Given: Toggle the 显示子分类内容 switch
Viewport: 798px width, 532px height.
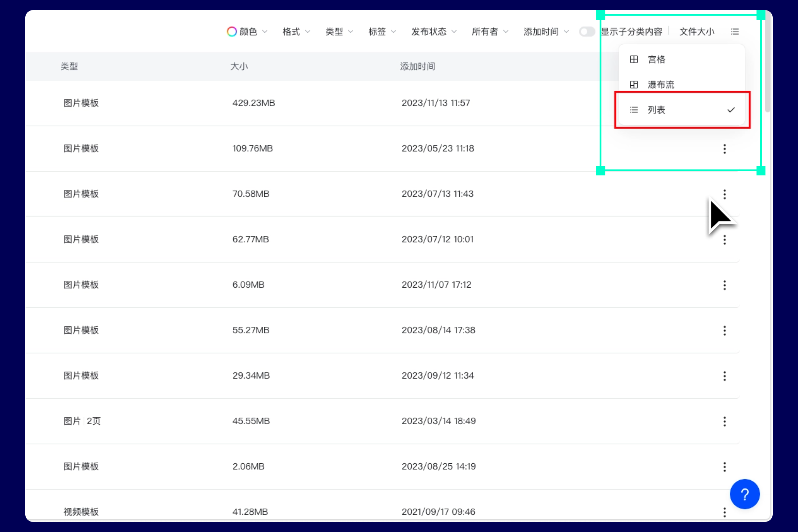Looking at the screenshot, I should 587,32.
